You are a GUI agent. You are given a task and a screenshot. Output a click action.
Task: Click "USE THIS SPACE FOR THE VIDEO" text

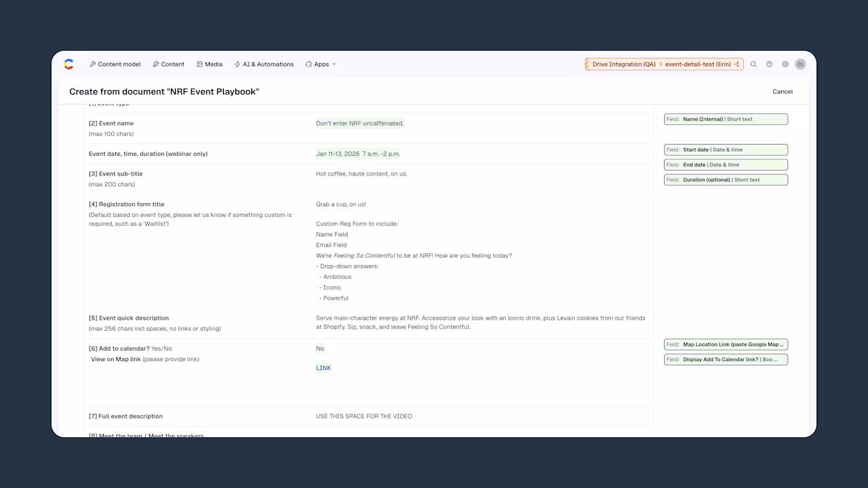coord(364,416)
